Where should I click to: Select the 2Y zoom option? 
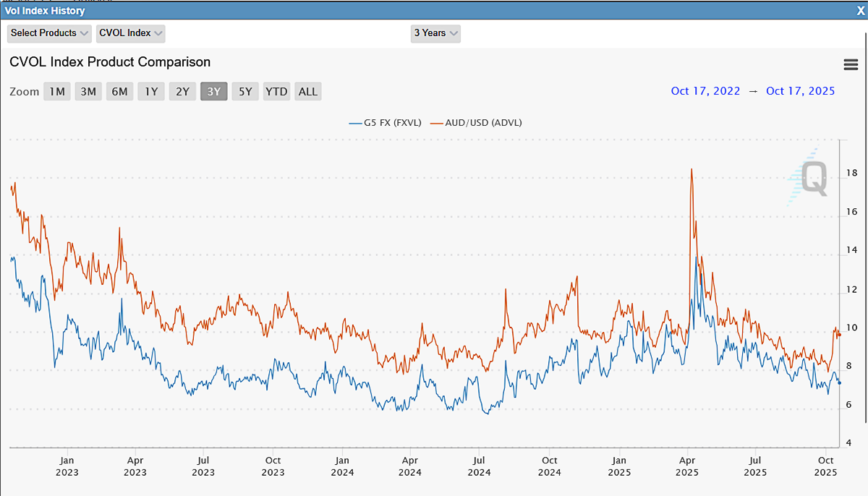tap(182, 91)
